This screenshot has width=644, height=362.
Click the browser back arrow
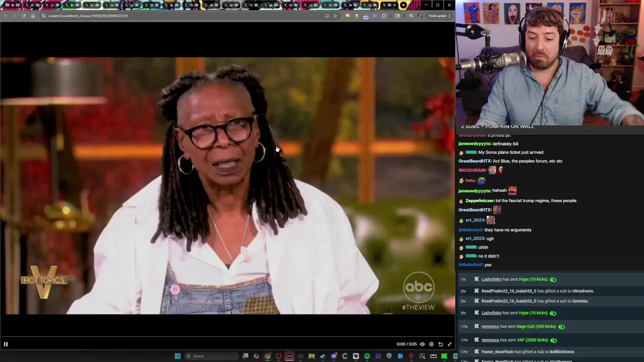pyautogui.click(x=6, y=16)
